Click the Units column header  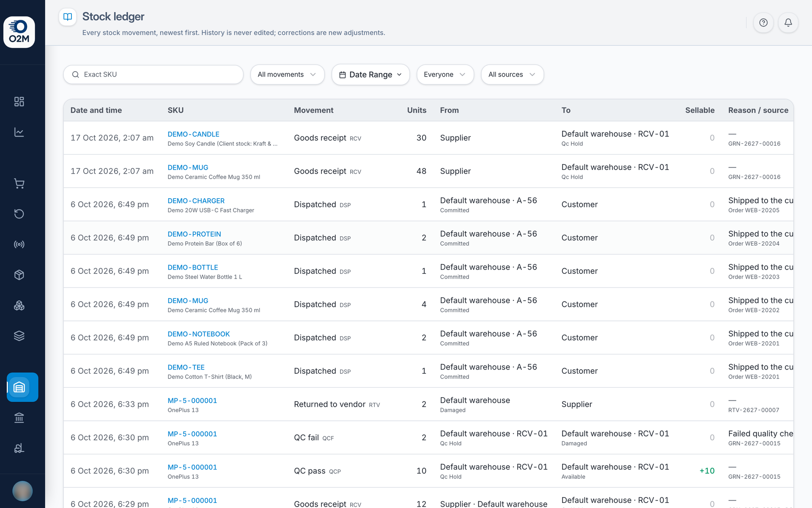pos(417,110)
